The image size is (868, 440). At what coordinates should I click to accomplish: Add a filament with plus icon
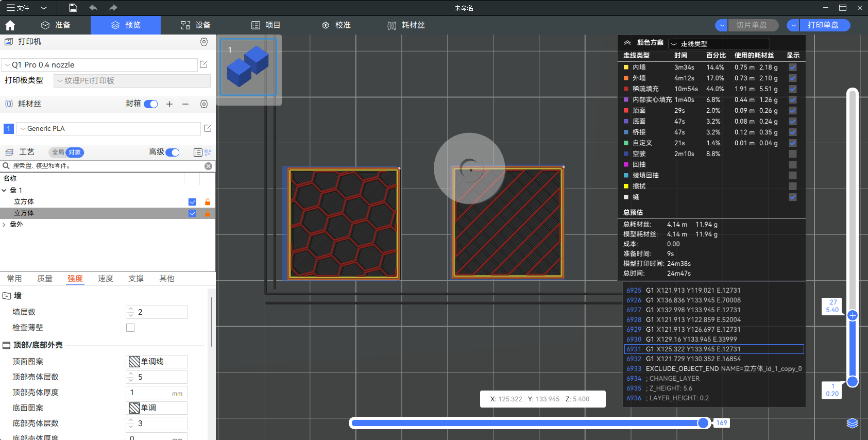tap(169, 104)
